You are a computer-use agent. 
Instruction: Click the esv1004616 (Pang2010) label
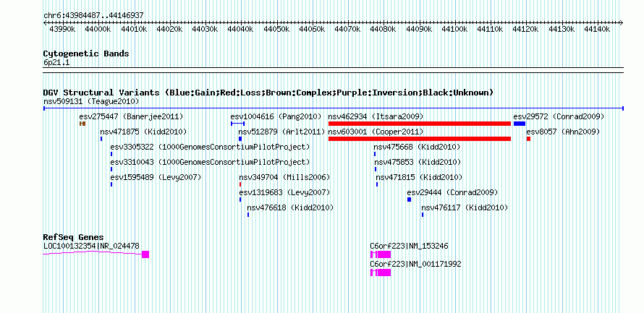tap(276, 116)
